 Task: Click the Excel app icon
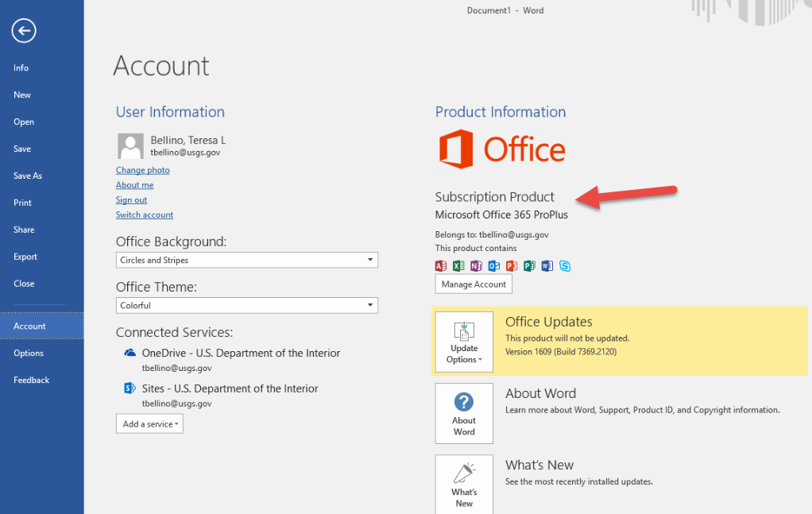point(458,266)
